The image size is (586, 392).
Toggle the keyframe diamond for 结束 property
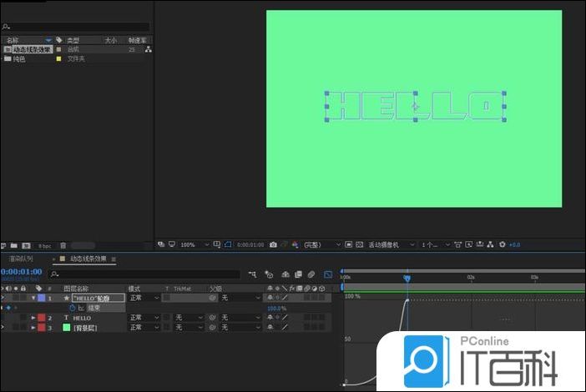coord(8,308)
